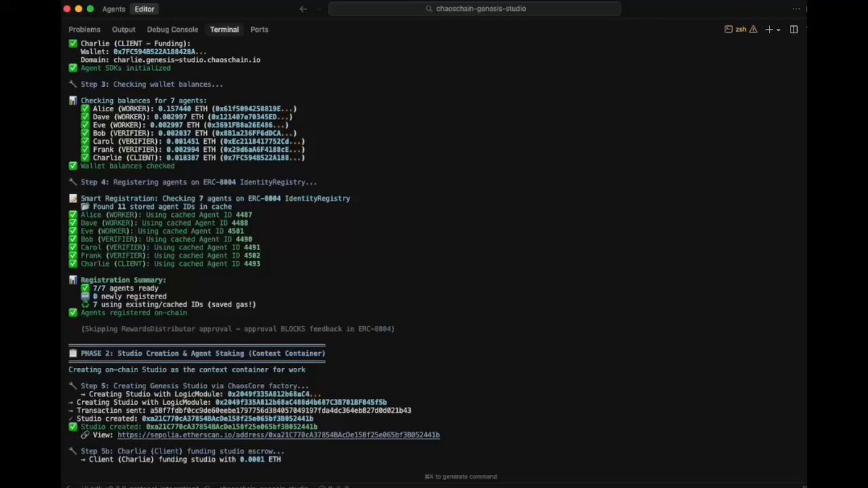Select the Ports tab
The image size is (868, 488).
(x=259, y=30)
